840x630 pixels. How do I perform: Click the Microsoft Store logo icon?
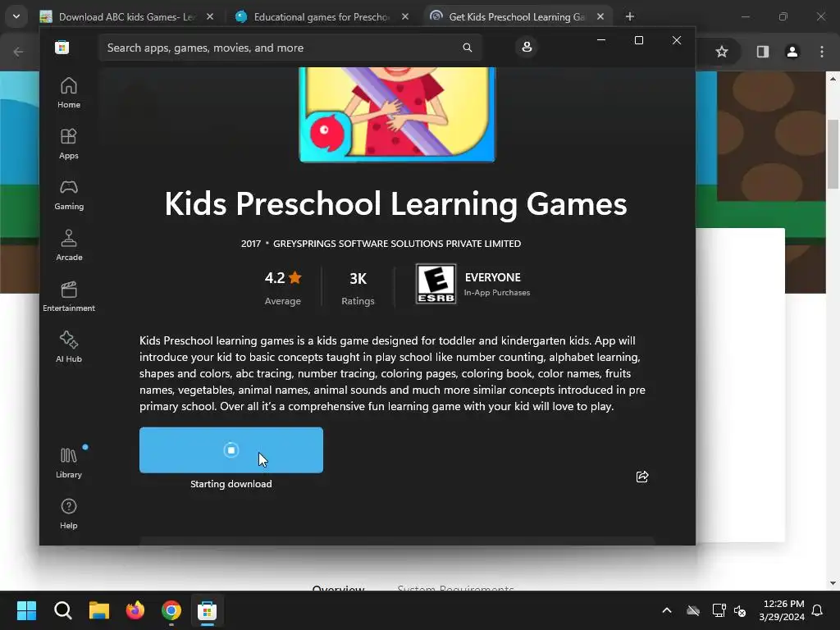(62, 47)
